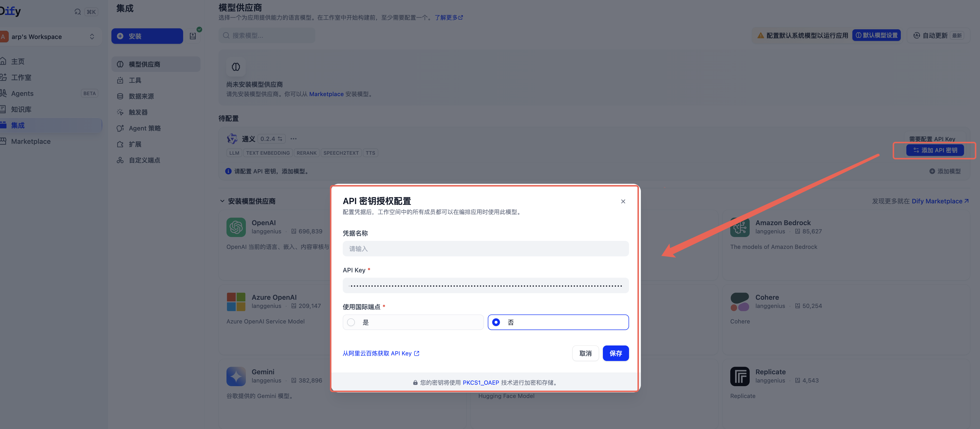Click 保存 to save the API key
Viewport: 980px width, 429px height.
pos(615,353)
